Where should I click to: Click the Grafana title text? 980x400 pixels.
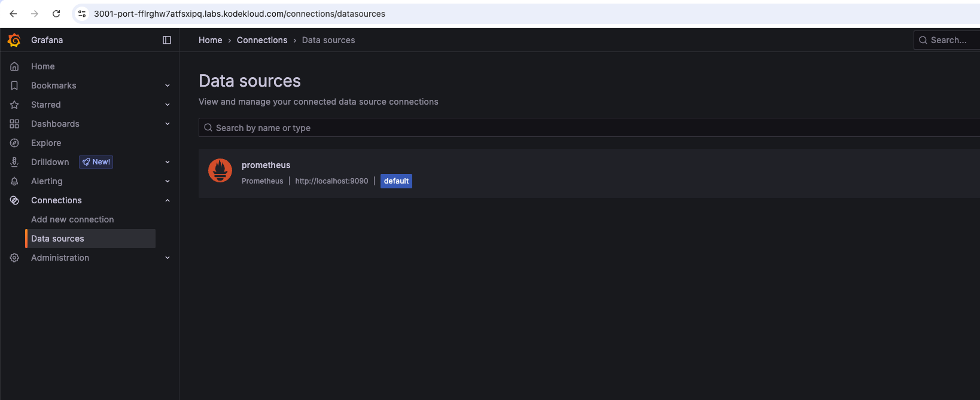point(47,40)
